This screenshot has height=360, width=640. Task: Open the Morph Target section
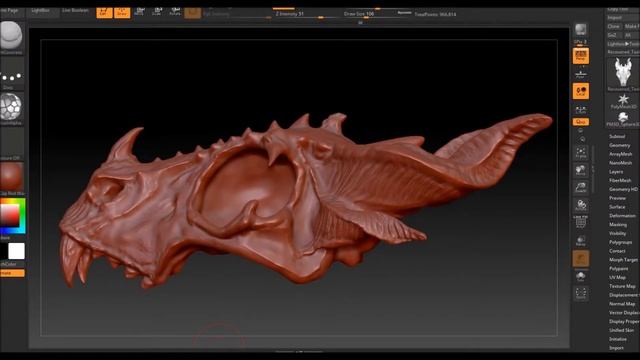[x=623, y=260]
